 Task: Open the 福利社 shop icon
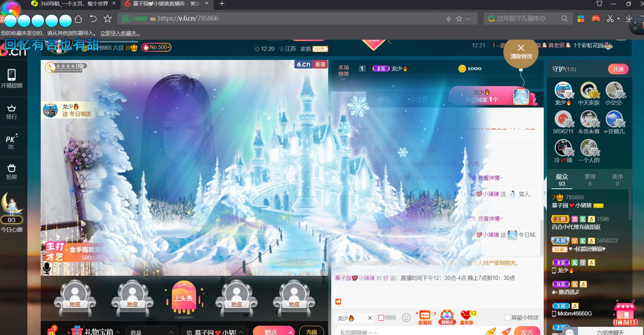625,313
